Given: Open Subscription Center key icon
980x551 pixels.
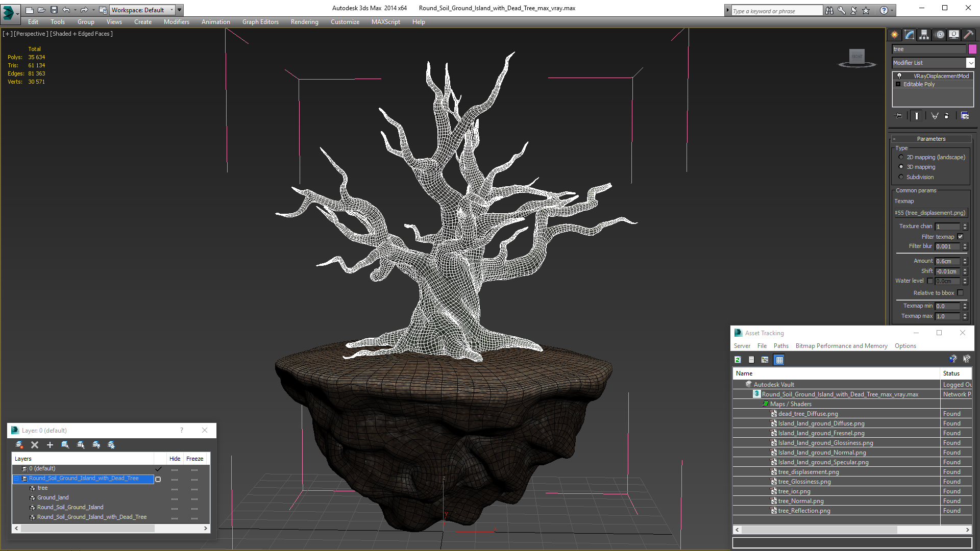Looking at the screenshot, I should click(x=842, y=10).
